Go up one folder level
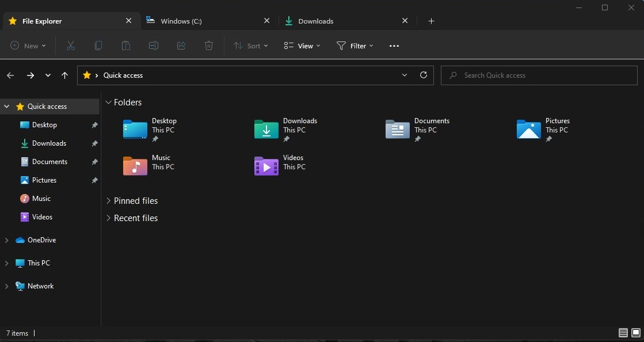This screenshot has width=644, height=342. pos(64,75)
